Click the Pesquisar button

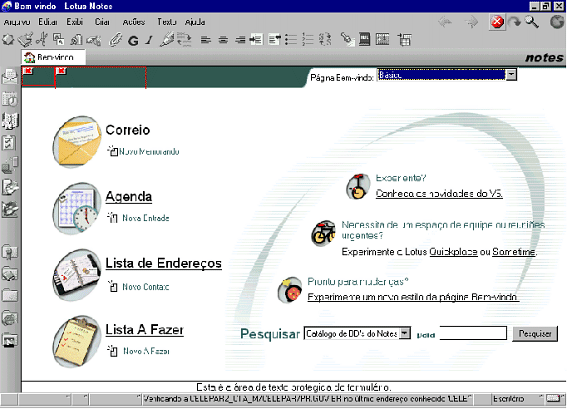click(535, 333)
